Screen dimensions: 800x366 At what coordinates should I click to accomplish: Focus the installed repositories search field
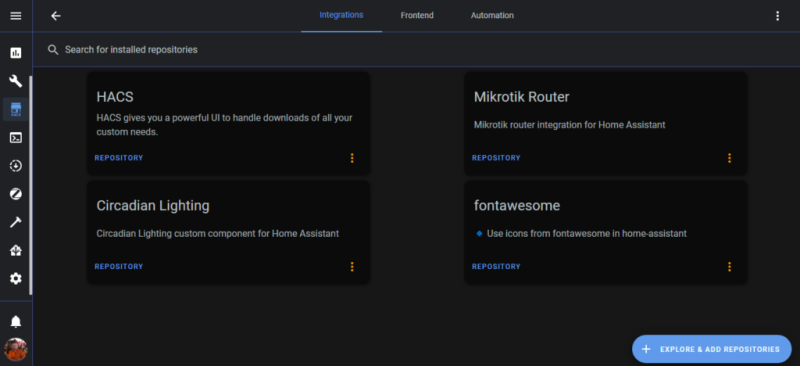[x=416, y=50]
